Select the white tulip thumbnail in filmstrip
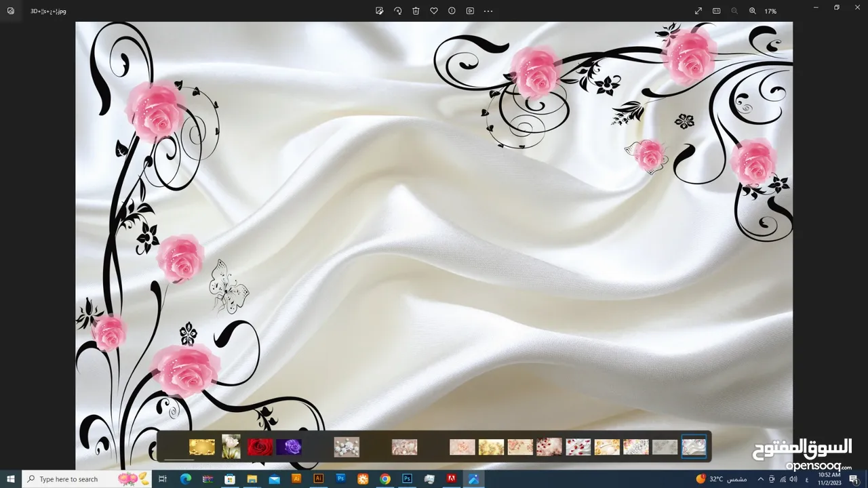 231,447
